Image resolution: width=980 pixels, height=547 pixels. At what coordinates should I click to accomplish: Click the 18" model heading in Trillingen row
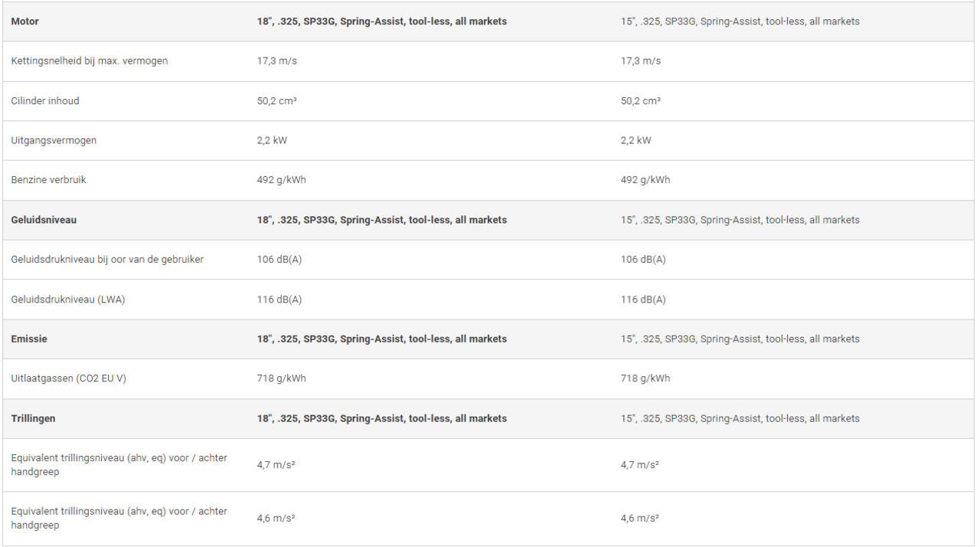(x=381, y=418)
